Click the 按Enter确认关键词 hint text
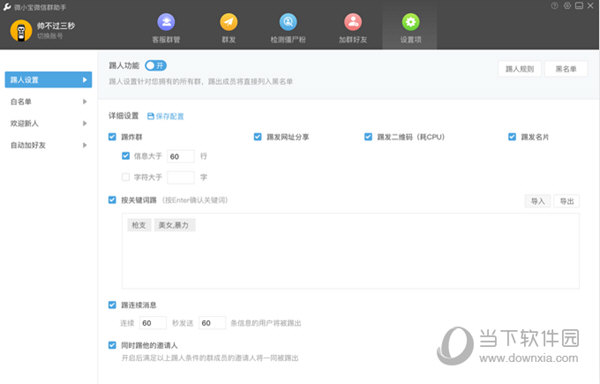Image resolution: width=600 pixels, height=384 pixels. click(x=195, y=200)
